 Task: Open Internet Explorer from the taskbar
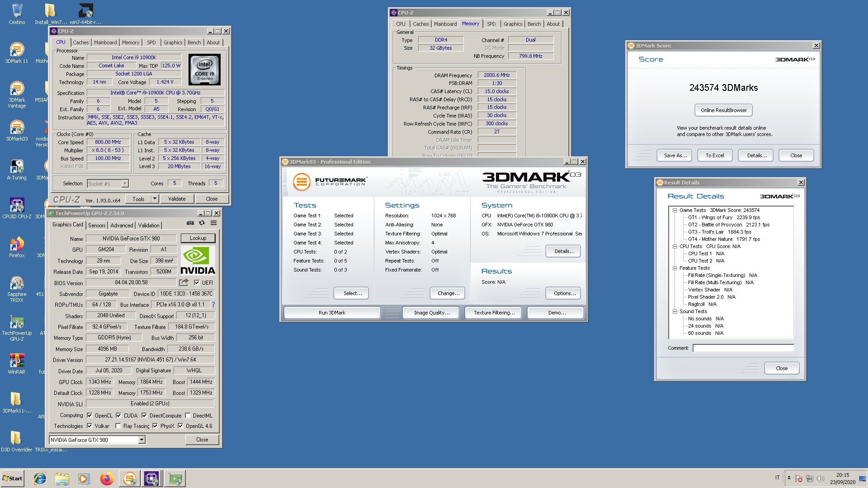point(40,479)
